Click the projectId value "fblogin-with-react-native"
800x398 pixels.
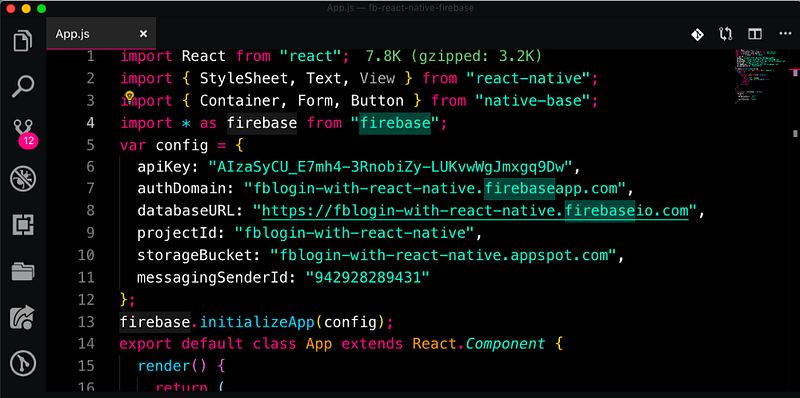pos(355,233)
